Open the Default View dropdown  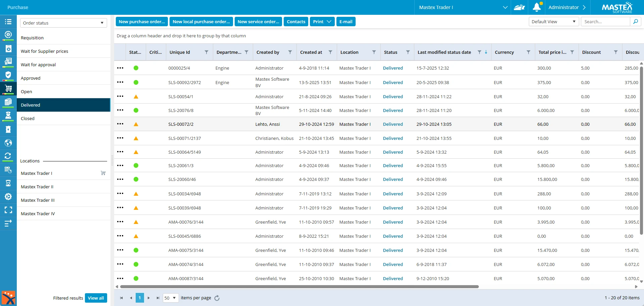[x=553, y=22]
